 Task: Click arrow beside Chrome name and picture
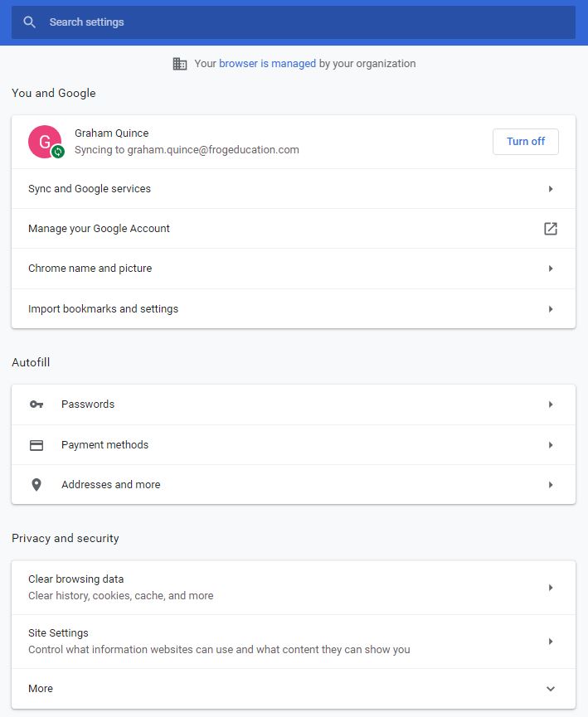(x=551, y=269)
